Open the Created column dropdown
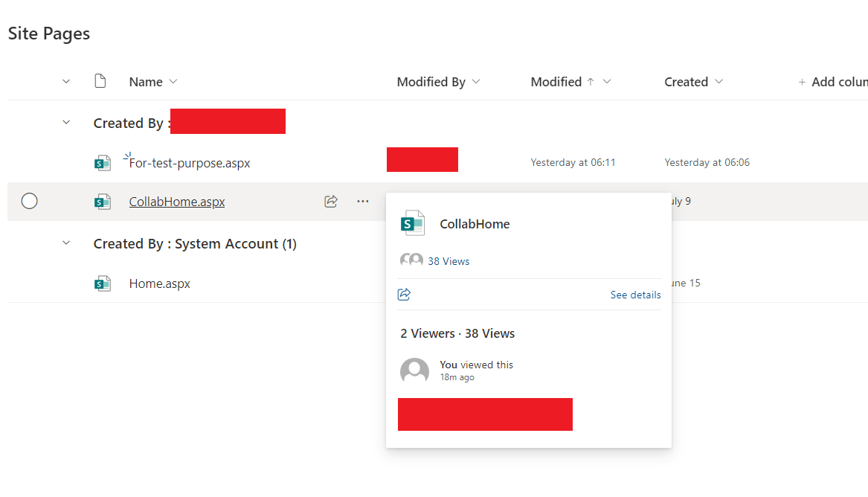The height and width of the screenshot is (497, 868). [719, 82]
